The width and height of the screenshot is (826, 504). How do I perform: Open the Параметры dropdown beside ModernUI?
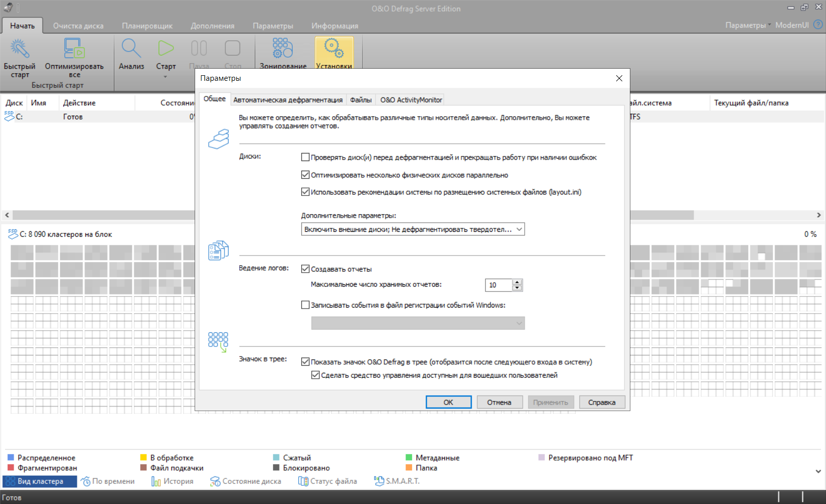coord(748,25)
